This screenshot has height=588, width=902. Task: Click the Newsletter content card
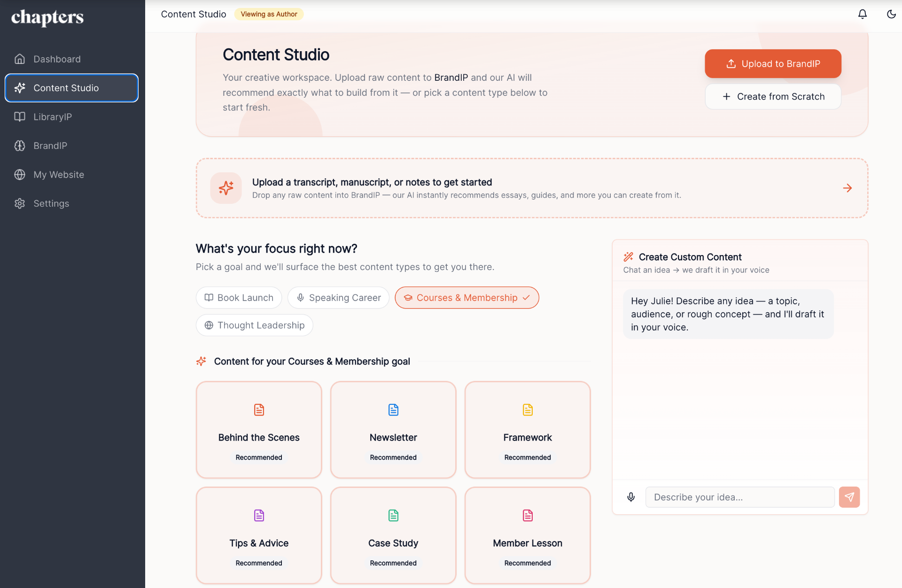coord(393,430)
